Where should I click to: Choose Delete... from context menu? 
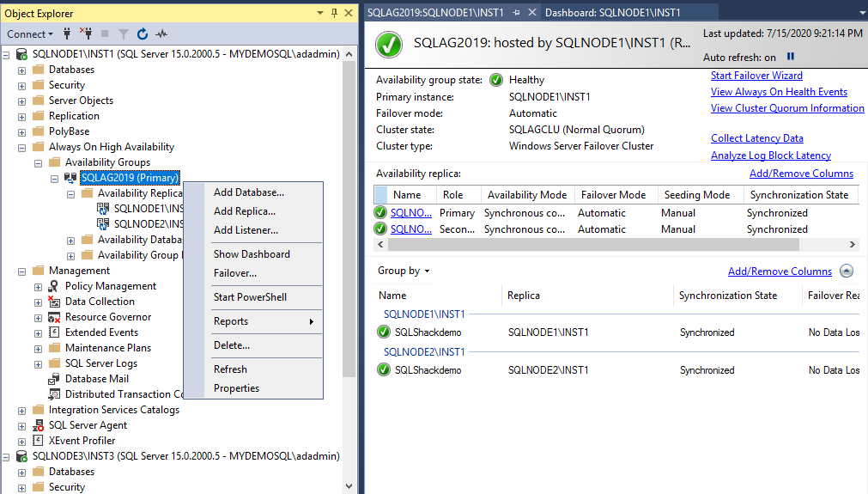pos(253,345)
